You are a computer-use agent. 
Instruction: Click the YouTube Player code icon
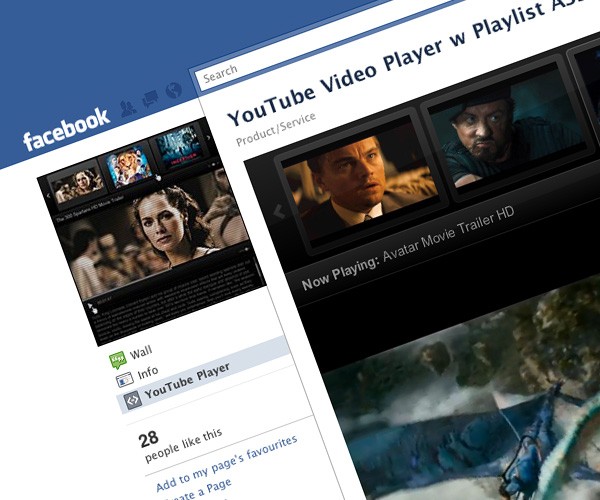coord(133,400)
